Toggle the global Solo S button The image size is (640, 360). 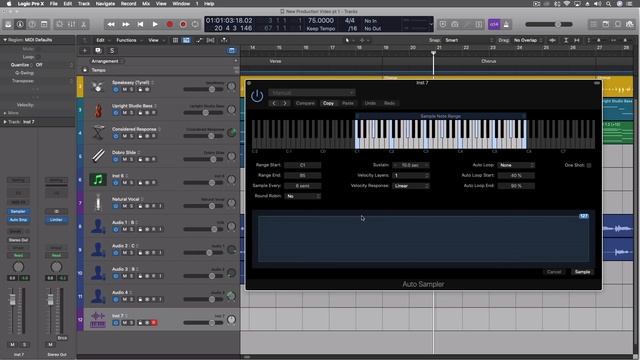(x=112, y=51)
